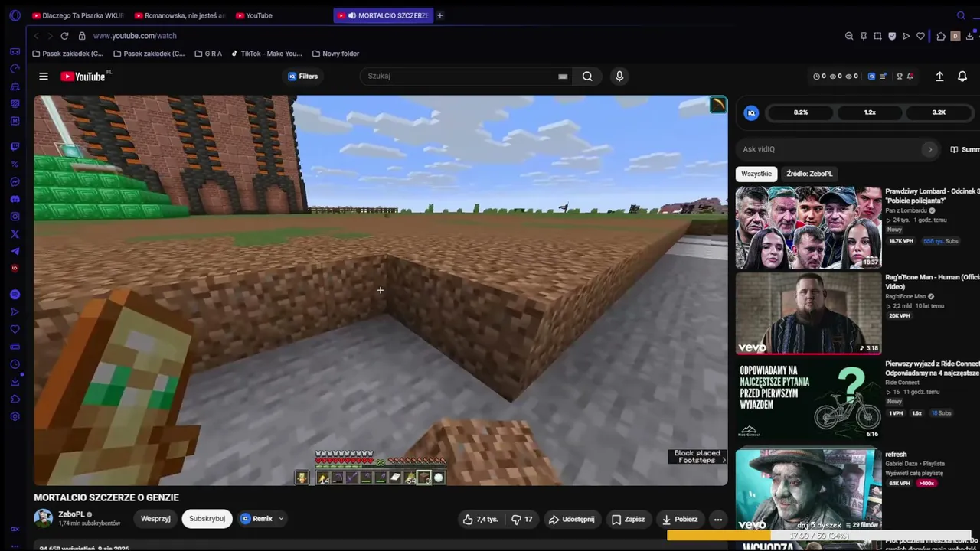Open X (Twitter) from the browser sidebar
This screenshot has height=551, width=980.
[15, 234]
